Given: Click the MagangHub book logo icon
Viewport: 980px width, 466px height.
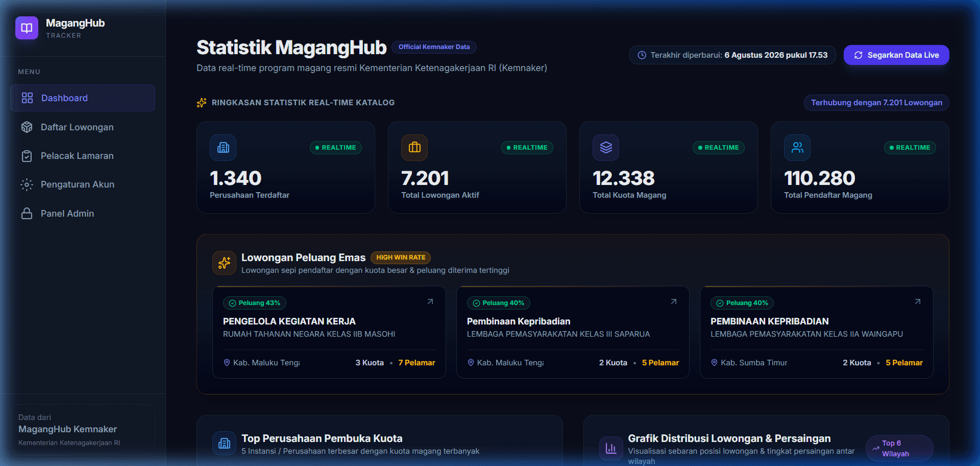Looking at the screenshot, I should click(x=27, y=28).
